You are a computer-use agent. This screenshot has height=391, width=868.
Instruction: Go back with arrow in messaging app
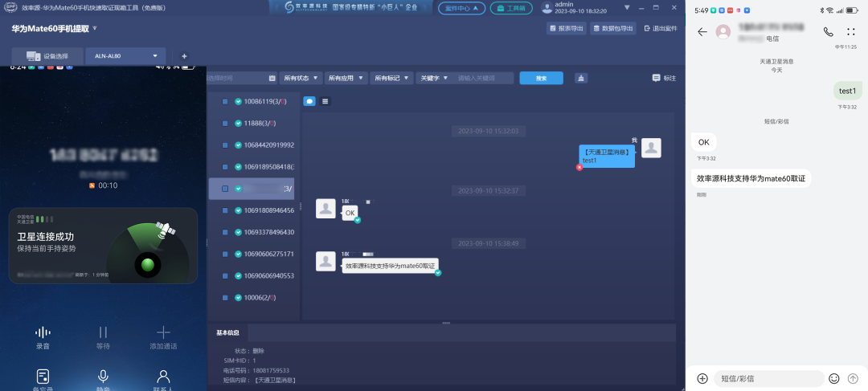(x=702, y=32)
